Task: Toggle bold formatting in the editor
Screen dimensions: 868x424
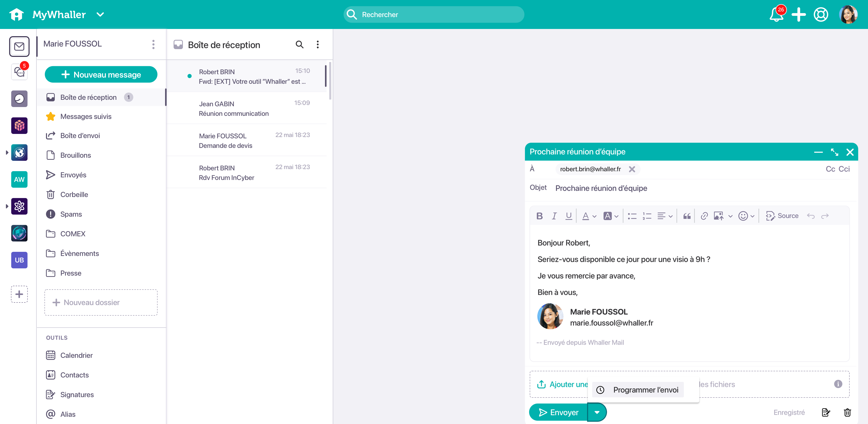Action: click(539, 216)
